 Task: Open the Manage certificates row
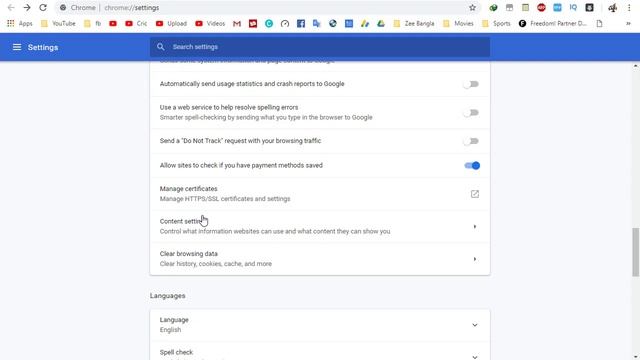pyautogui.click(x=320, y=194)
